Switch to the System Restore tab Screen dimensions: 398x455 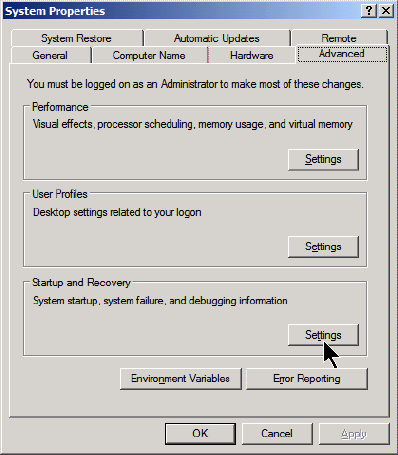[76, 38]
